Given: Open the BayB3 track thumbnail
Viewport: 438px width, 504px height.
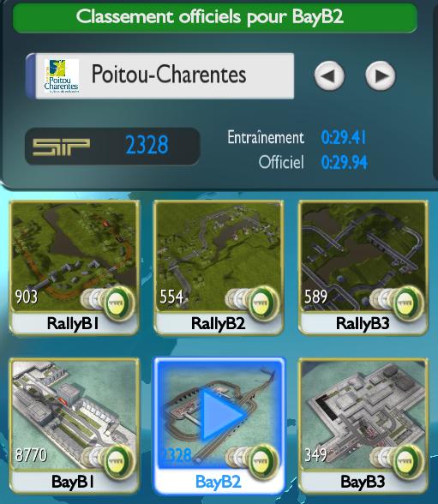Looking at the screenshot, I should click(x=363, y=425).
